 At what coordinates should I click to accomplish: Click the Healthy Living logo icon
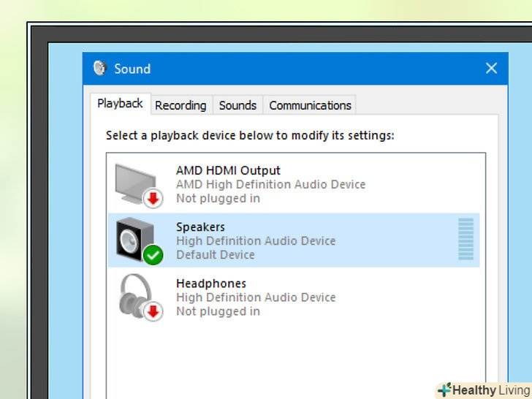[x=444, y=390]
